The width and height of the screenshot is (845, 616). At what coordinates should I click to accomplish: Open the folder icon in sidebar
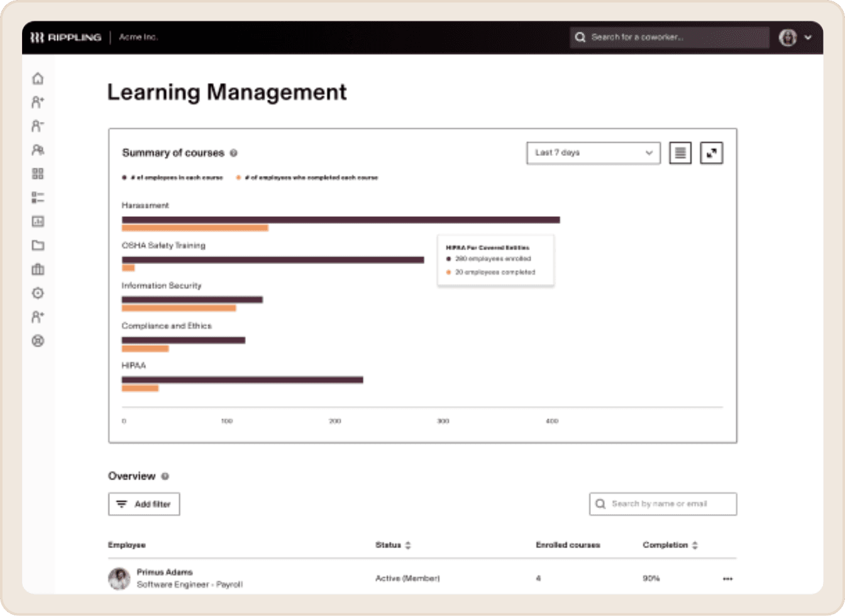(x=38, y=246)
